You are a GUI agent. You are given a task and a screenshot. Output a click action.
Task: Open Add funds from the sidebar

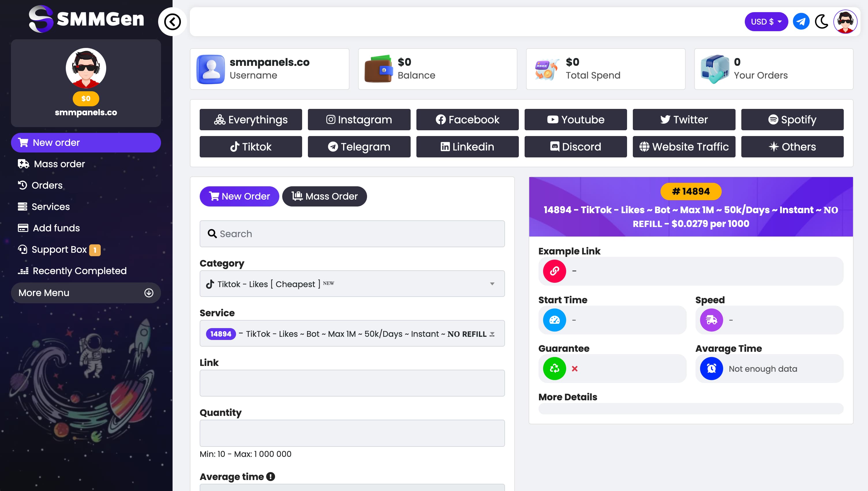[x=56, y=228]
